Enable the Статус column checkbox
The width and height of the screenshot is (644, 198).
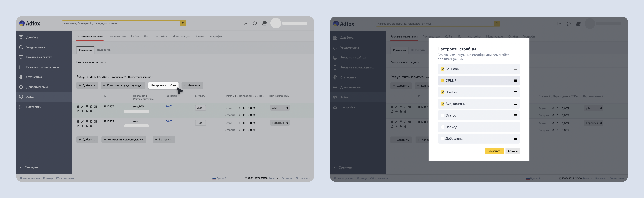click(442, 115)
